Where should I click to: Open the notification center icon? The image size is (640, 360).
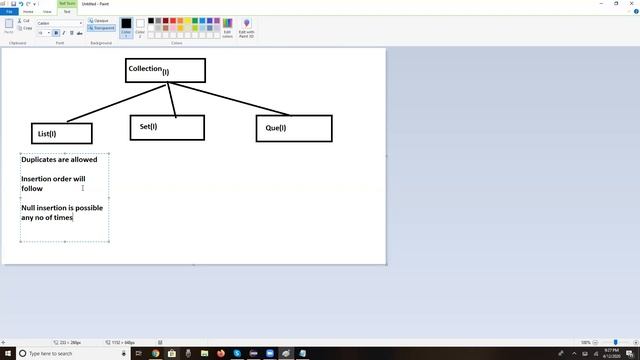(x=630, y=353)
